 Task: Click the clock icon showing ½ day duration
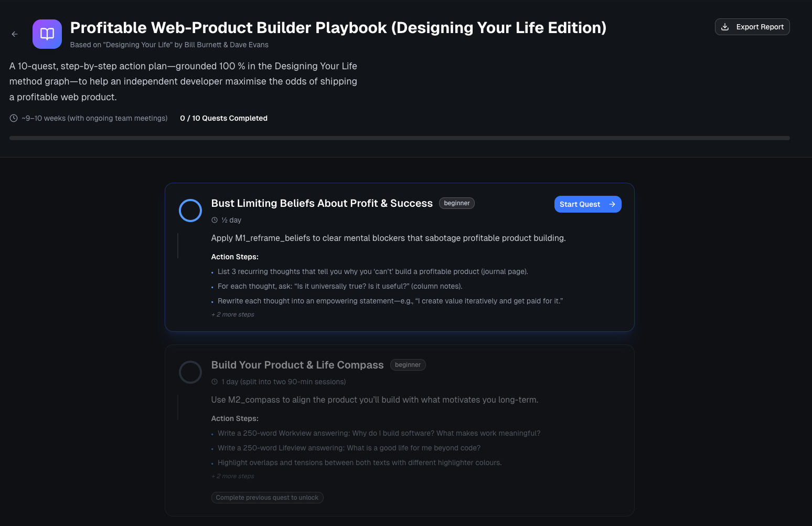pos(214,220)
